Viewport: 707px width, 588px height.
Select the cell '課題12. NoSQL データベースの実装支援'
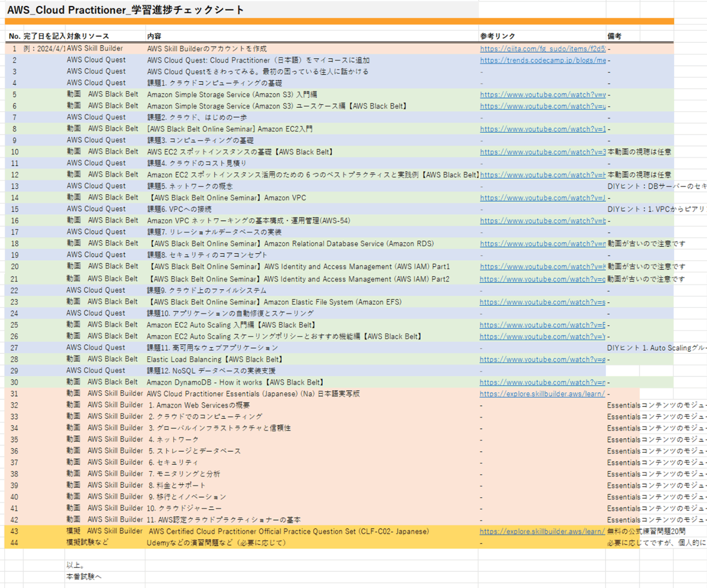click(x=211, y=370)
